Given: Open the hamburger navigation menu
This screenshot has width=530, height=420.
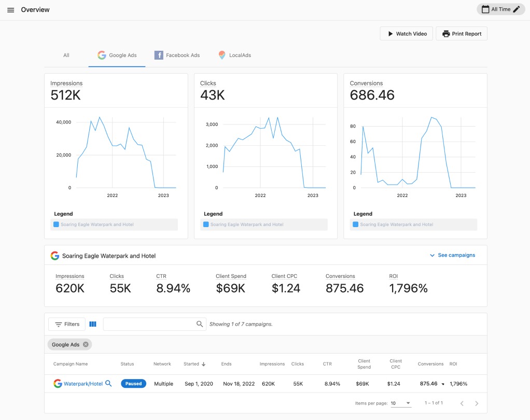Looking at the screenshot, I should [x=10, y=10].
